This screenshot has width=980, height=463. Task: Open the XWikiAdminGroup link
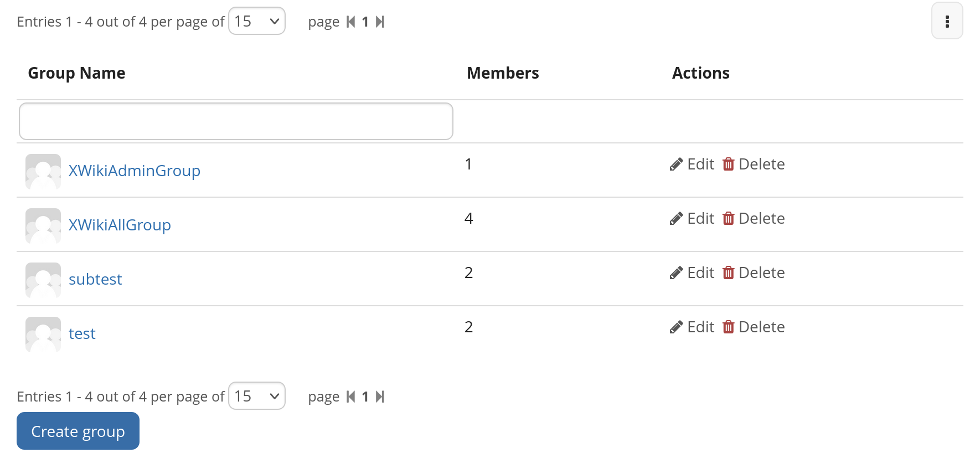point(135,171)
